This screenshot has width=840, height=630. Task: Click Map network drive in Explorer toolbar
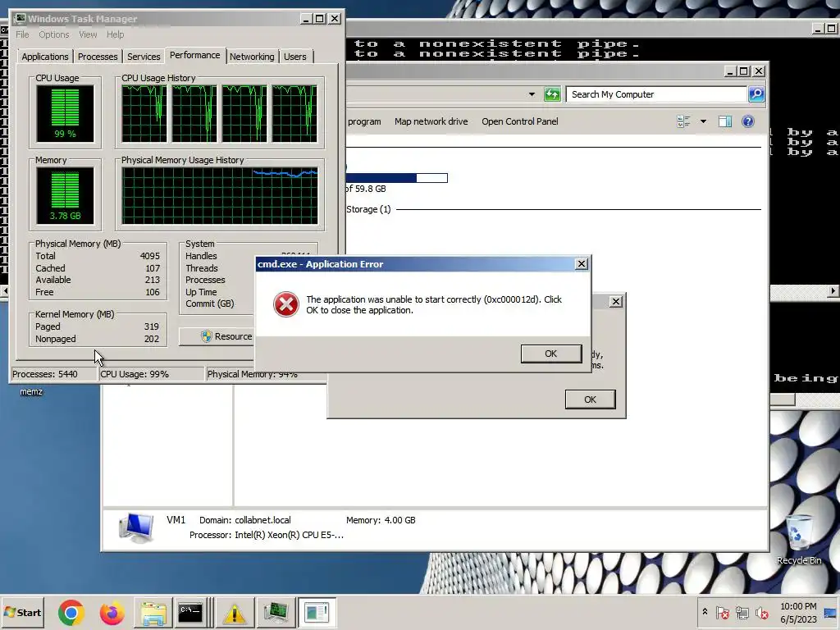click(431, 121)
